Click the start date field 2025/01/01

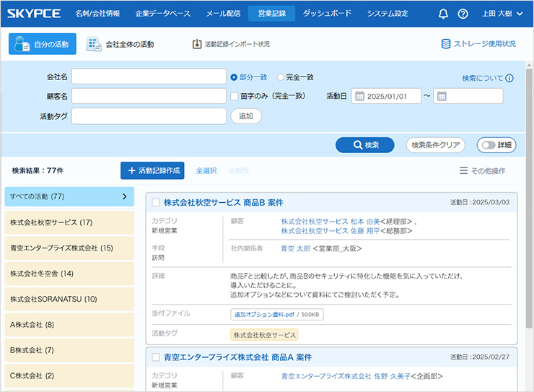pos(386,96)
